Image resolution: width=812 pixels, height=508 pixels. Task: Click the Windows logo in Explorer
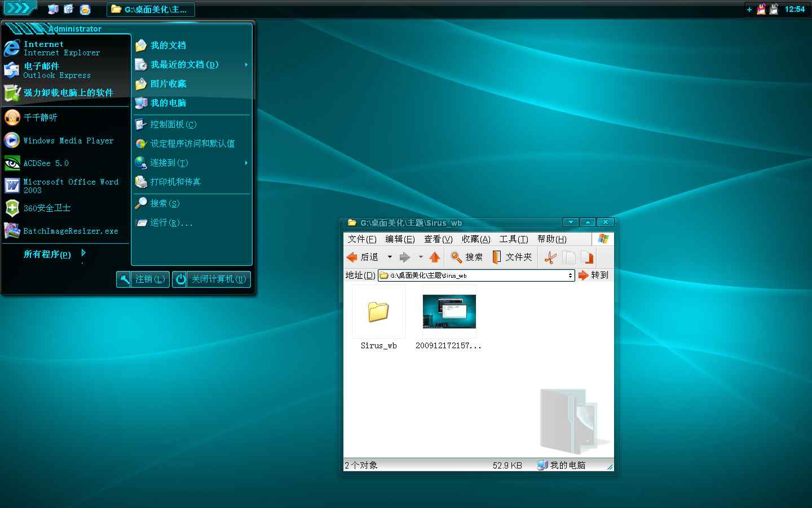tap(603, 239)
